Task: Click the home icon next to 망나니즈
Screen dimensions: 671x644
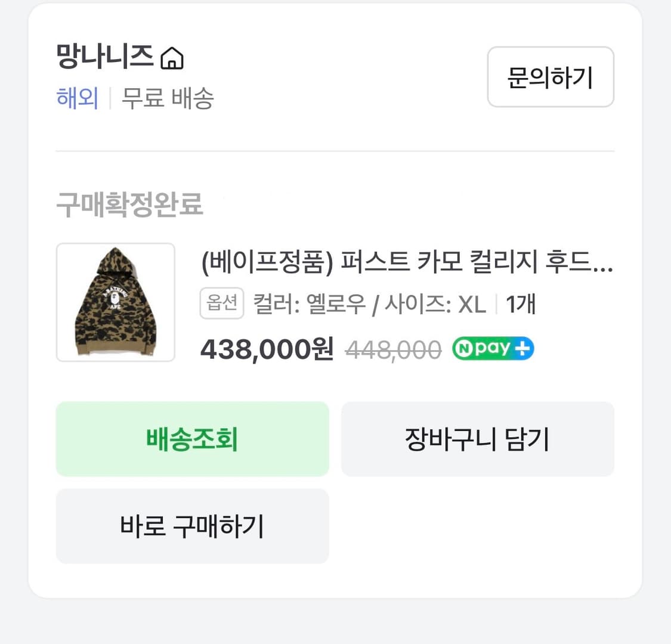Action: (172, 57)
